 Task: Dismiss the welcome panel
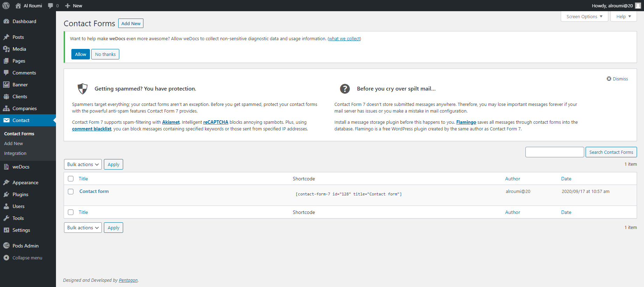[x=617, y=79]
